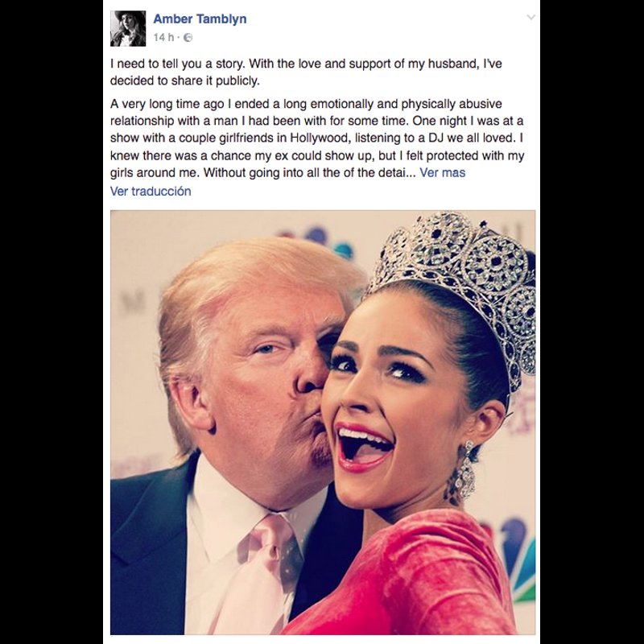
Task: Click the paragraph starting 'I need to tell'
Action: 306,72
